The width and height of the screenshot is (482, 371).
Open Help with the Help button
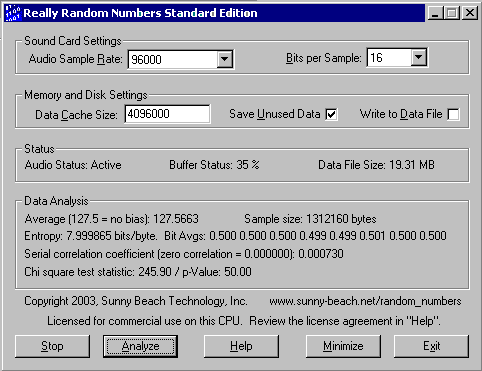click(x=241, y=346)
